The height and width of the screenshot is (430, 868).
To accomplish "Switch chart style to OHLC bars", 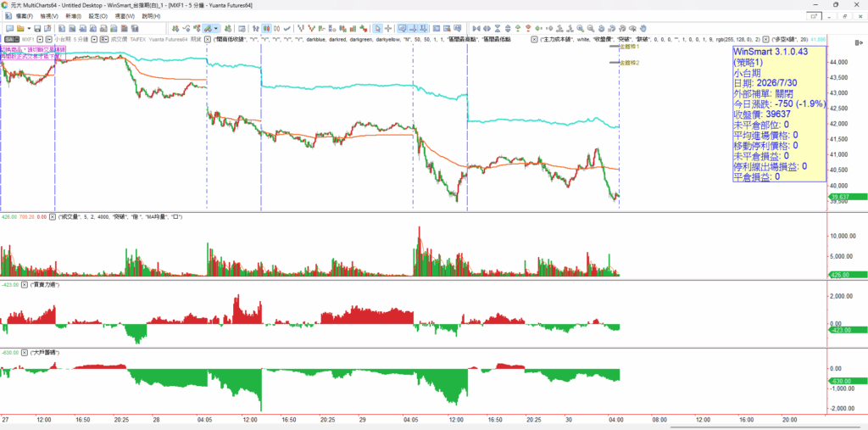I will pos(256,28).
